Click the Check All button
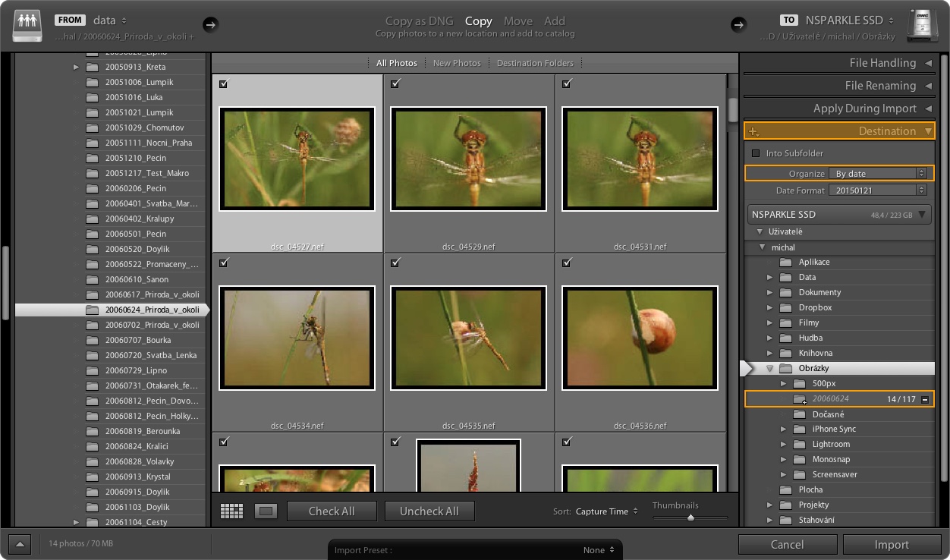The height and width of the screenshot is (560, 950). point(332,511)
